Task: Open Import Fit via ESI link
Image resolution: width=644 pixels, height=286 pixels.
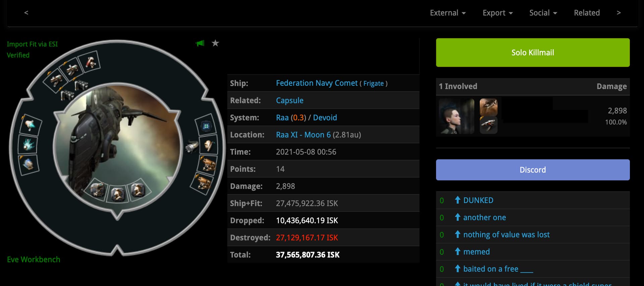Action: 32,44
